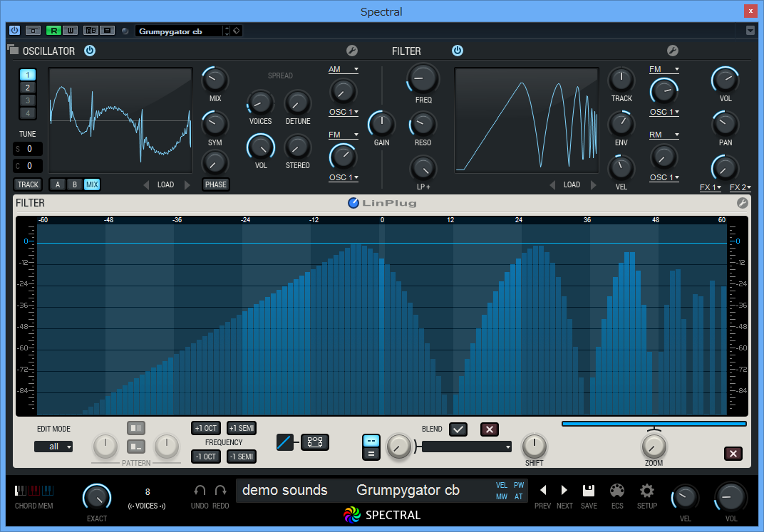Confirm the blend with the checkmark icon
Image resolution: width=764 pixels, height=532 pixels.
[x=458, y=429]
